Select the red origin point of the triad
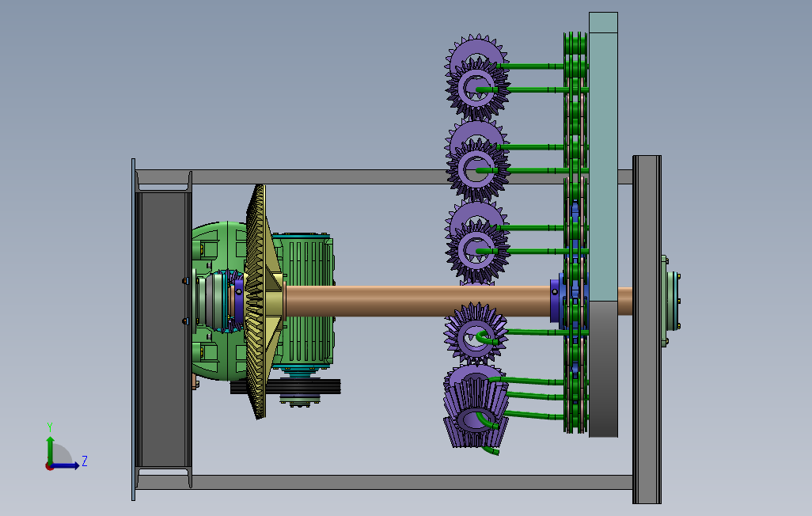This screenshot has width=812, height=516. (x=49, y=467)
